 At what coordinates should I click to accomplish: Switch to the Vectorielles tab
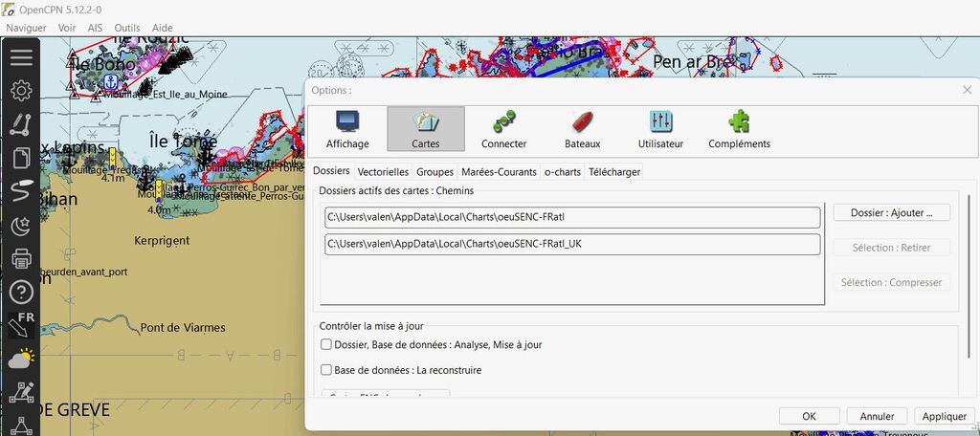click(383, 172)
